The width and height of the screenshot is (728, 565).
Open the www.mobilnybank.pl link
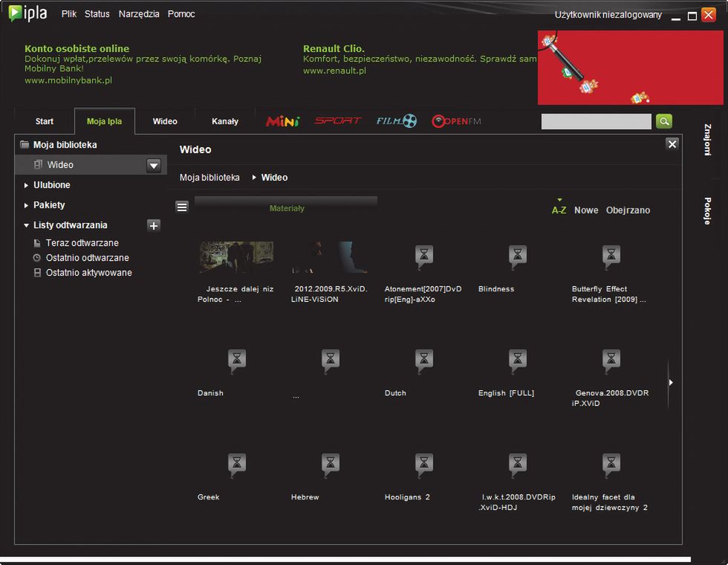pos(68,80)
